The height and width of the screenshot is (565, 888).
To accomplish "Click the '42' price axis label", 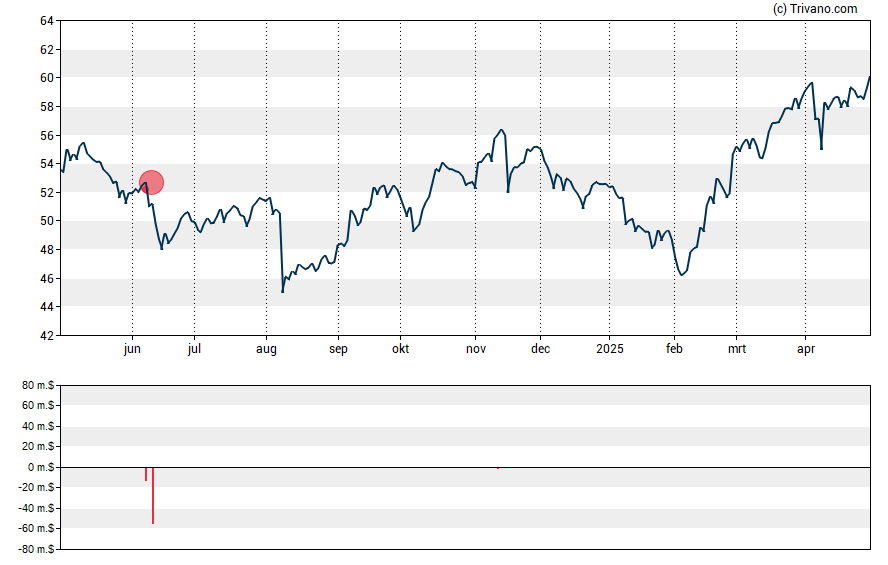I will pyautogui.click(x=46, y=336).
